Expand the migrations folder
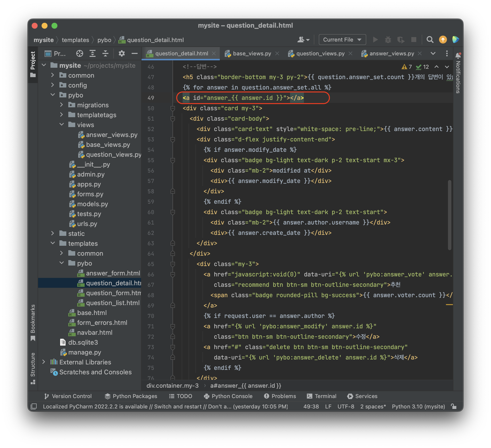The width and height of the screenshot is (491, 448). point(62,105)
